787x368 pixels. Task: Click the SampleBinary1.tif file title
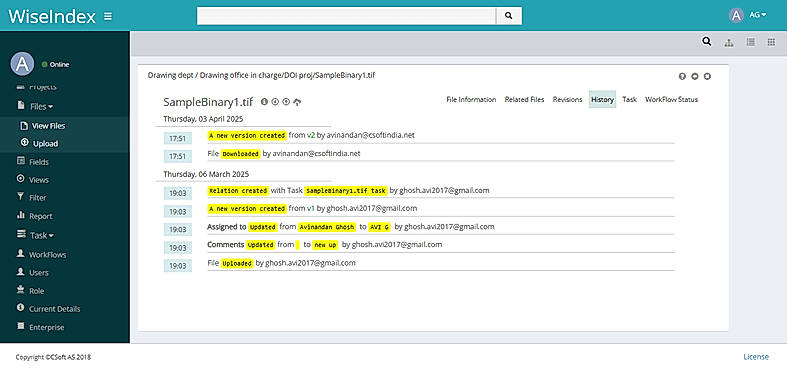pos(208,102)
